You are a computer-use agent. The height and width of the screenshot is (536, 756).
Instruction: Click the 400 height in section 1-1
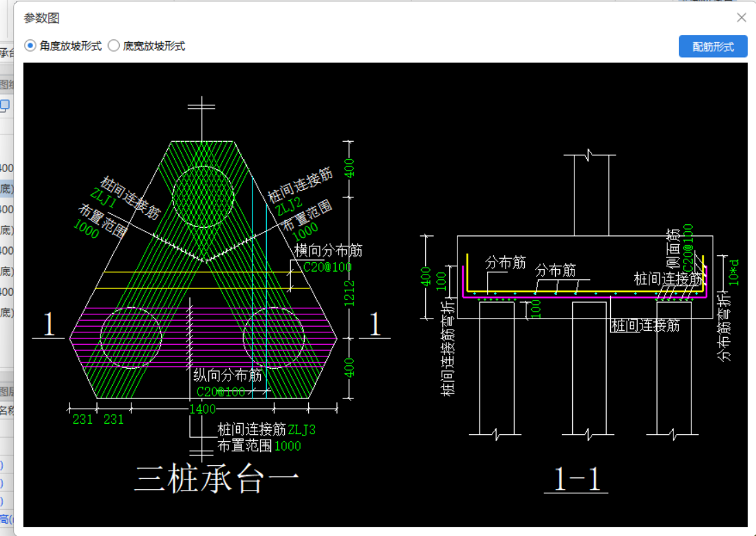point(425,277)
